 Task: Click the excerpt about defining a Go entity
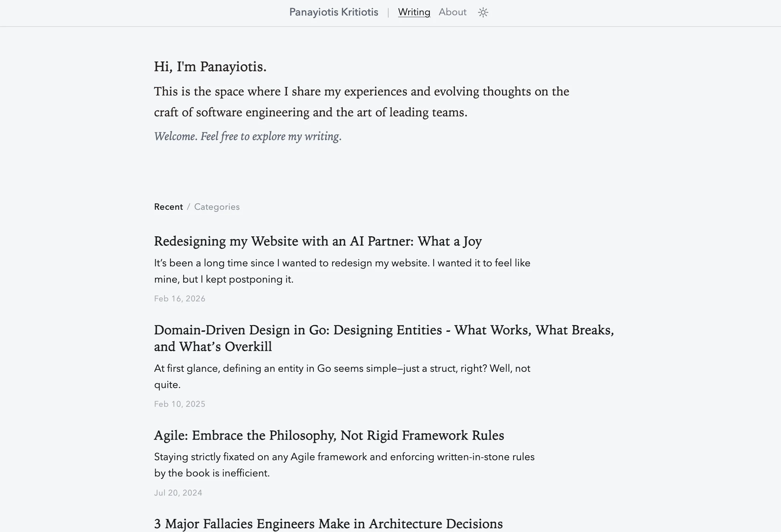(x=342, y=376)
